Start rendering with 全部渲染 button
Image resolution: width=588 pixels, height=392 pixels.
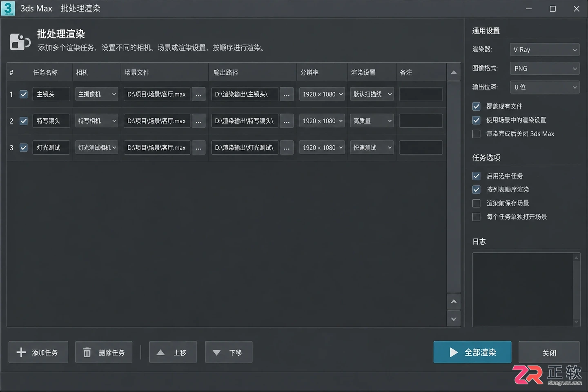472,352
